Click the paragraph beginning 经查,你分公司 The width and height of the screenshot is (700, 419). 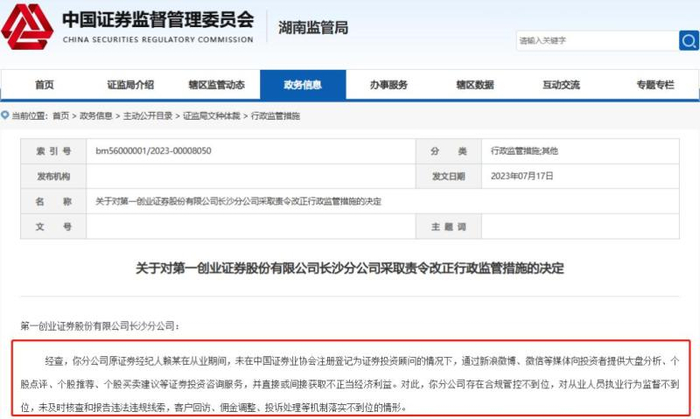point(350,384)
